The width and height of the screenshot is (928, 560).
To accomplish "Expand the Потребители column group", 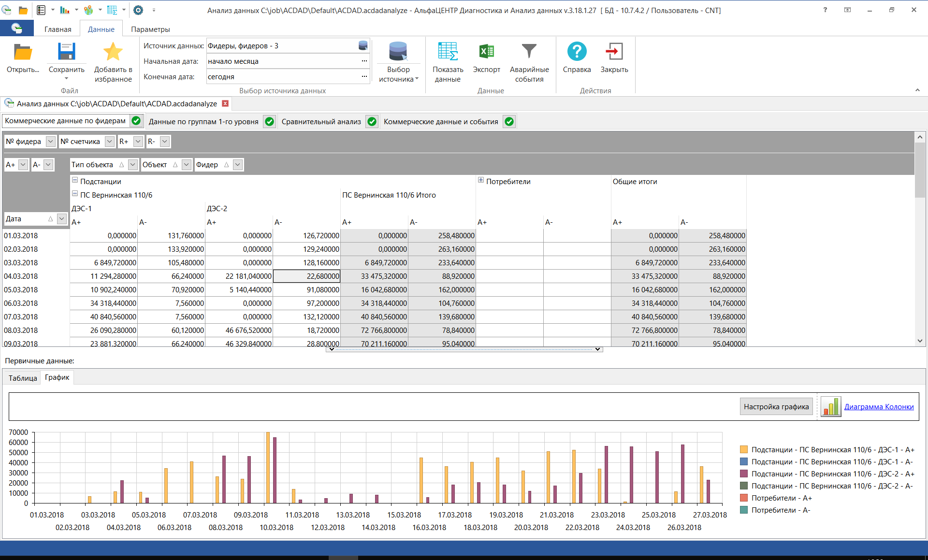I will point(481,180).
